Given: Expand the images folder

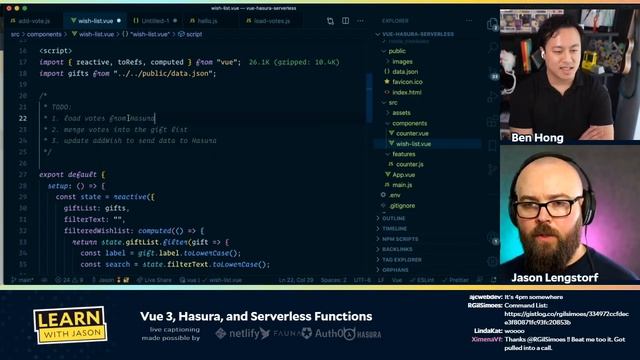Looking at the screenshot, I should (x=402, y=62).
